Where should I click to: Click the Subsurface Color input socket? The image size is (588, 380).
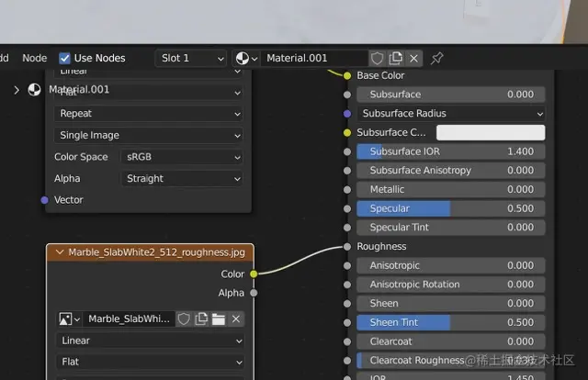(347, 133)
